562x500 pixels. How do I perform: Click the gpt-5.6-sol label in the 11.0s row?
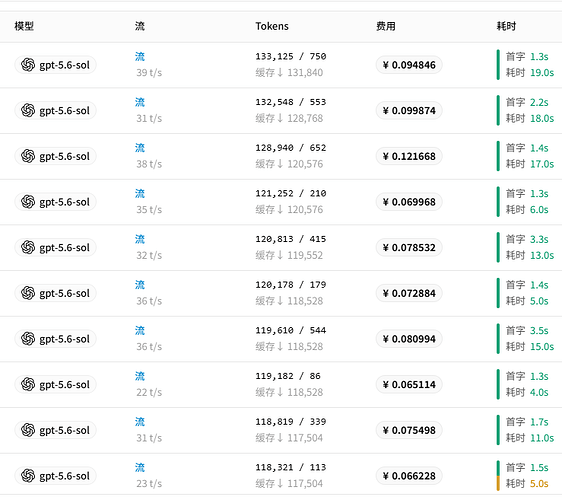click(65, 430)
